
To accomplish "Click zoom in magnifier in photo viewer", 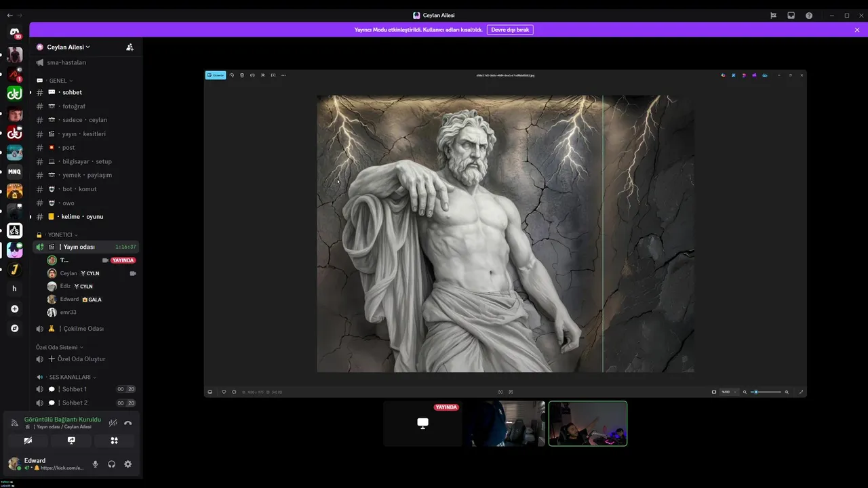I will pos(787,392).
